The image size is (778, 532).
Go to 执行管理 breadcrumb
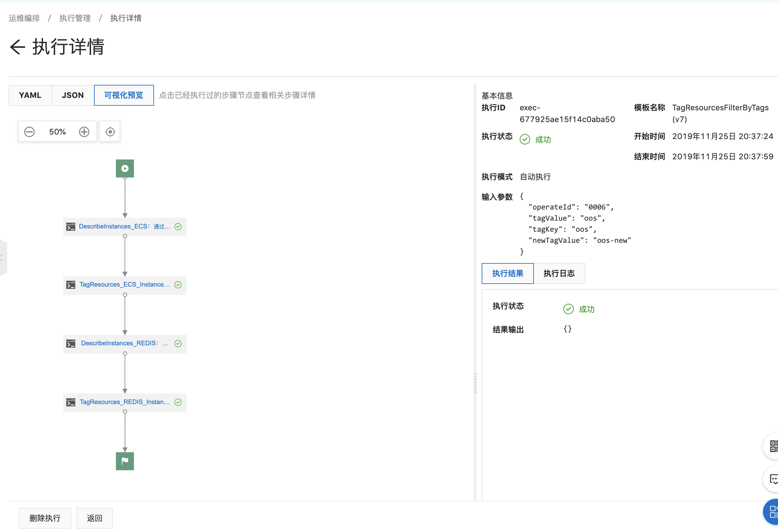click(75, 18)
